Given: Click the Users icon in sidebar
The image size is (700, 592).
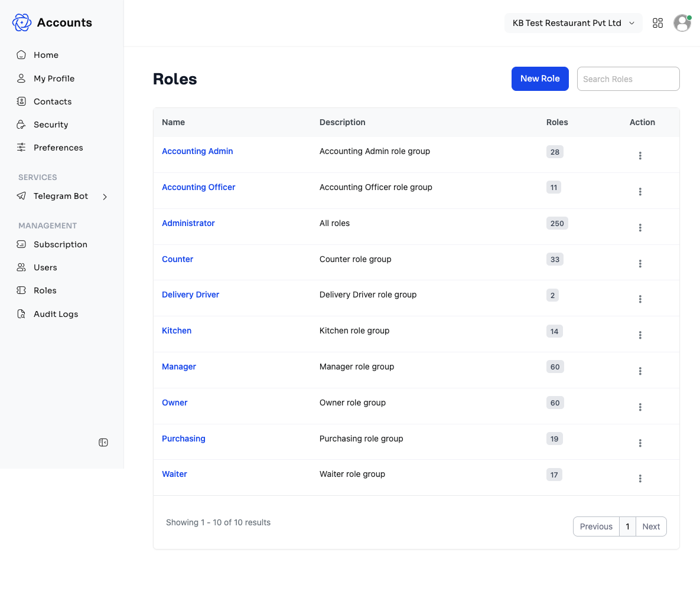Looking at the screenshot, I should (21, 268).
